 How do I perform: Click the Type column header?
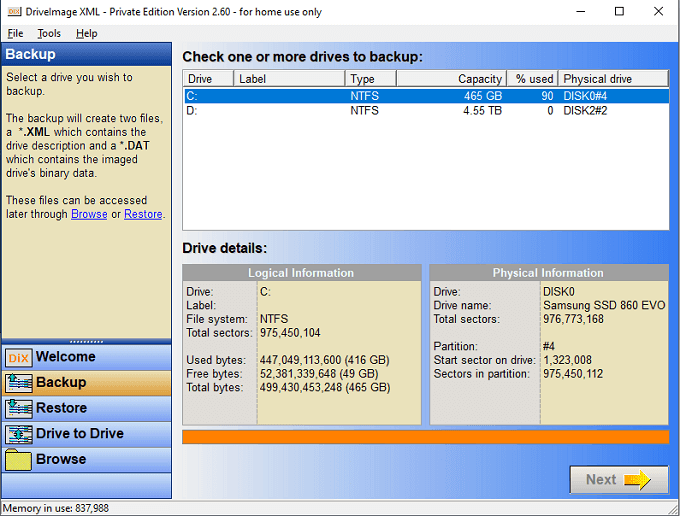pyautogui.click(x=370, y=79)
